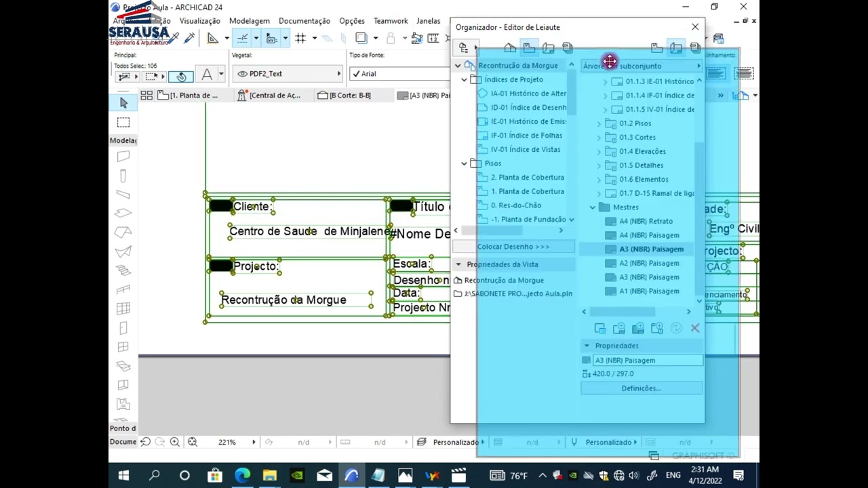Open the Visualização menu

pos(199,21)
